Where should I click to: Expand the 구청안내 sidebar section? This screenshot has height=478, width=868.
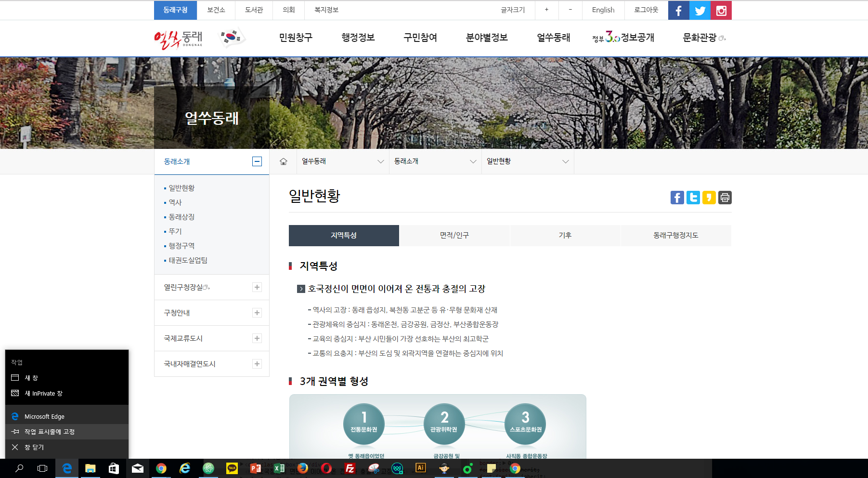(x=258, y=313)
